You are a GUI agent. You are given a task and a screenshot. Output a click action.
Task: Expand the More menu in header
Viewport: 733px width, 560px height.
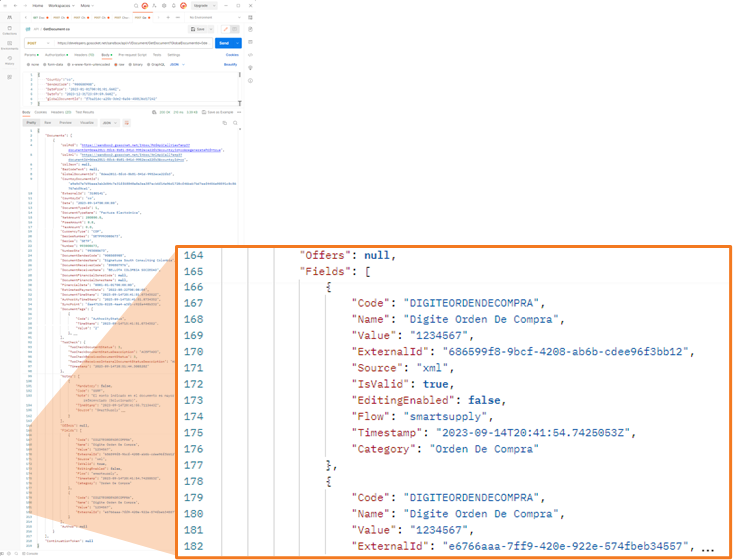87,6
